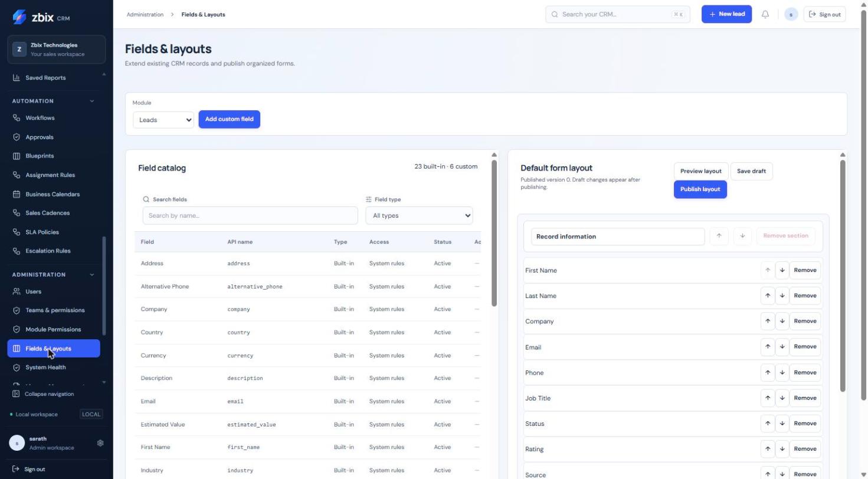
Task: Move Status field down
Action: click(x=782, y=423)
